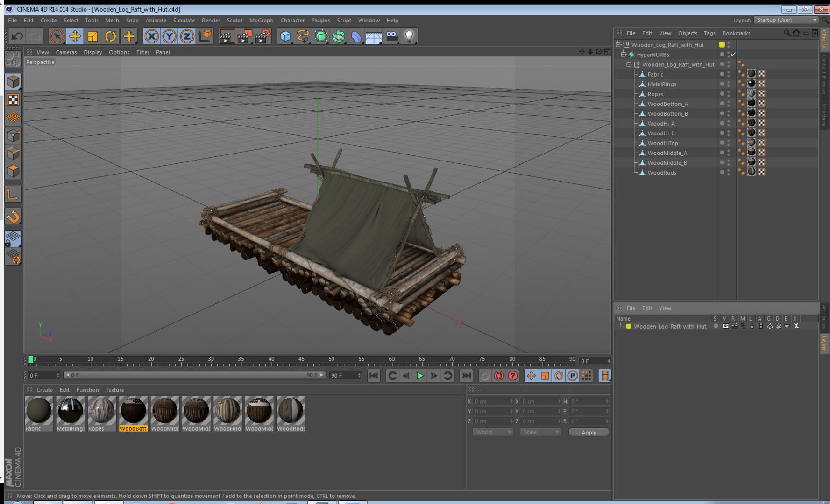
Task: Toggle Y axis lock
Action: tap(169, 36)
